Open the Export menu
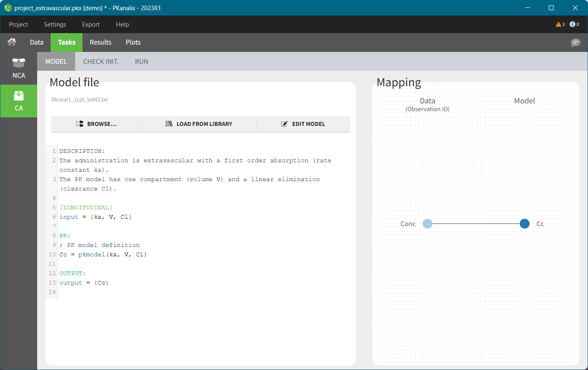The width and height of the screenshot is (588, 370). point(91,25)
